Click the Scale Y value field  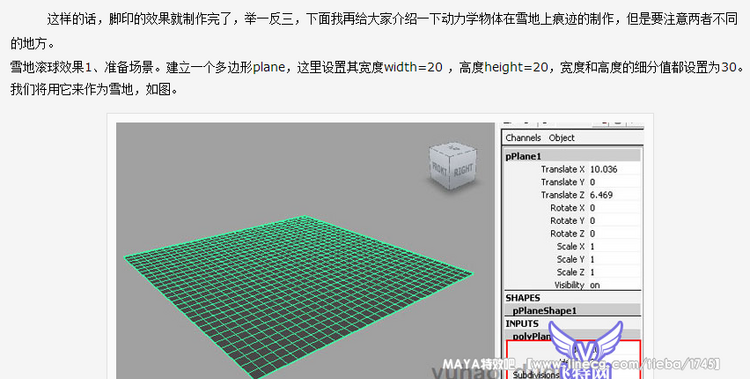point(614,259)
